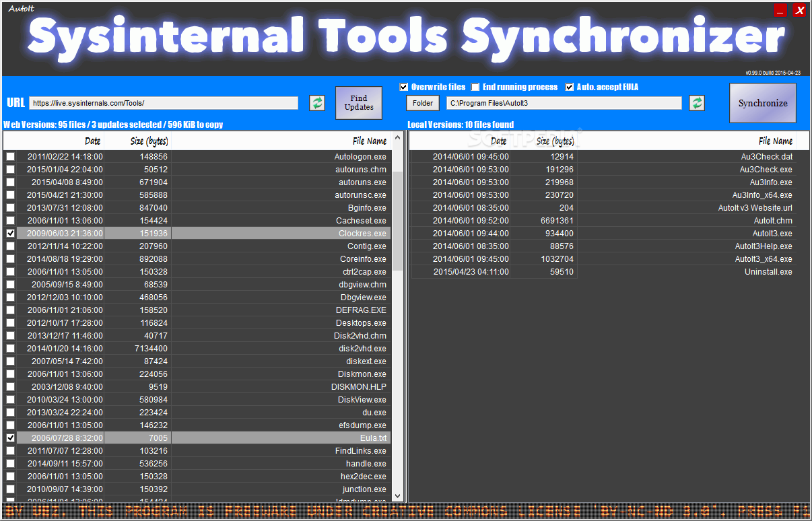Uncheck the Eula.txt checkbox
This screenshot has width=812, height=521.
tap(10, 438)
